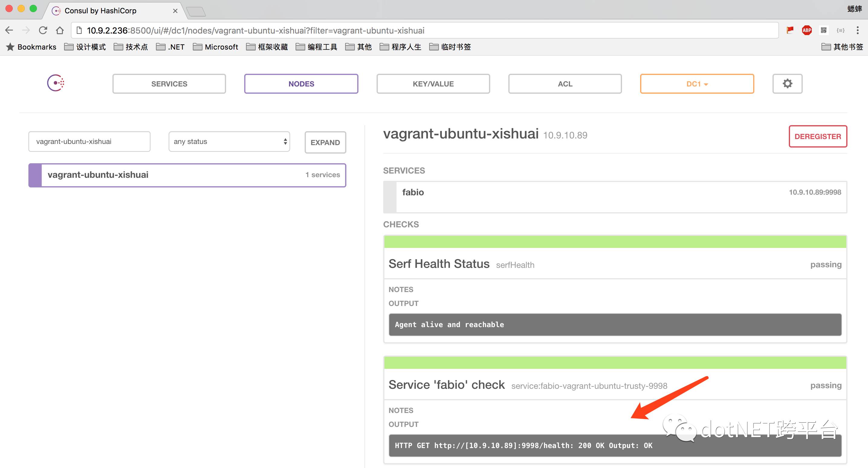Open the 临时书签 bookmark folder
The width and height of the screenshot is (868, 468).
[x=450, y=47]
